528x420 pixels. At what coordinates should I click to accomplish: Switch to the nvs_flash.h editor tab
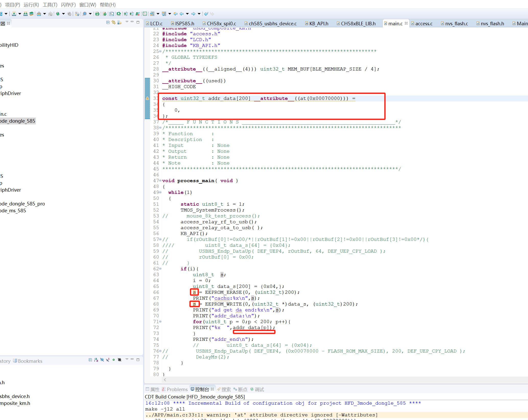click(490, 24)
